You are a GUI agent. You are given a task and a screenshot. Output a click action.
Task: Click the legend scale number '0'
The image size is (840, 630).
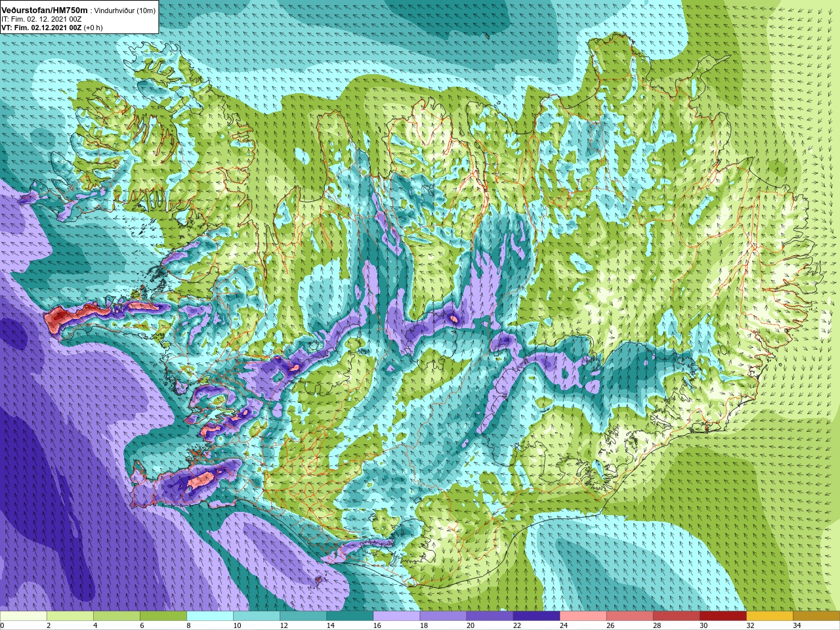pyautogui.click(x=3, y=625)
